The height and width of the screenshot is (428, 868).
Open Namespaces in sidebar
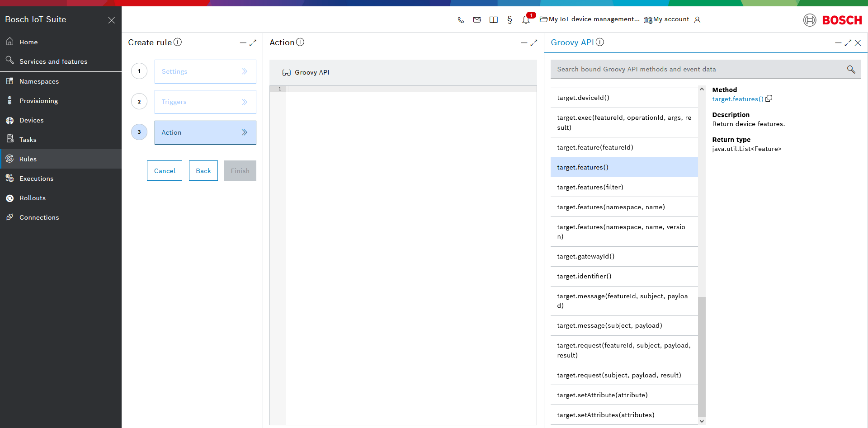tap(61, 81)
